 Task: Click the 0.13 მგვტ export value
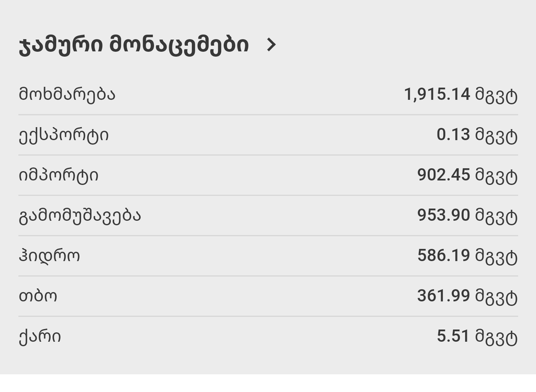(477, 135)
